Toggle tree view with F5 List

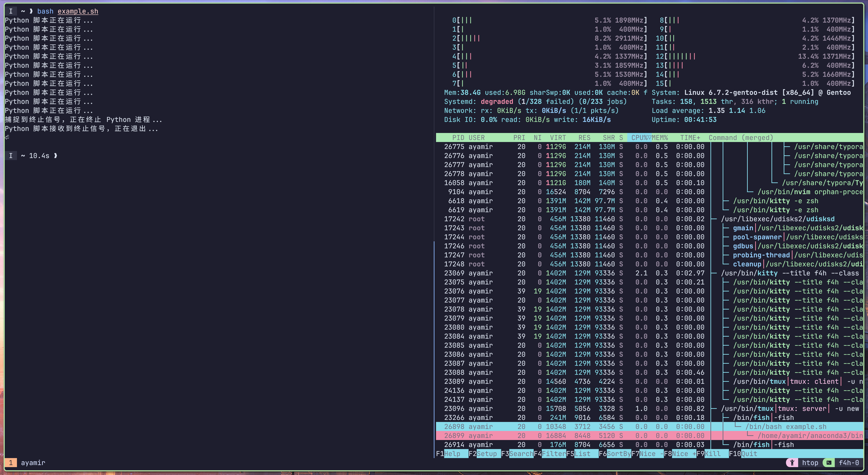(x=582, y=454)
